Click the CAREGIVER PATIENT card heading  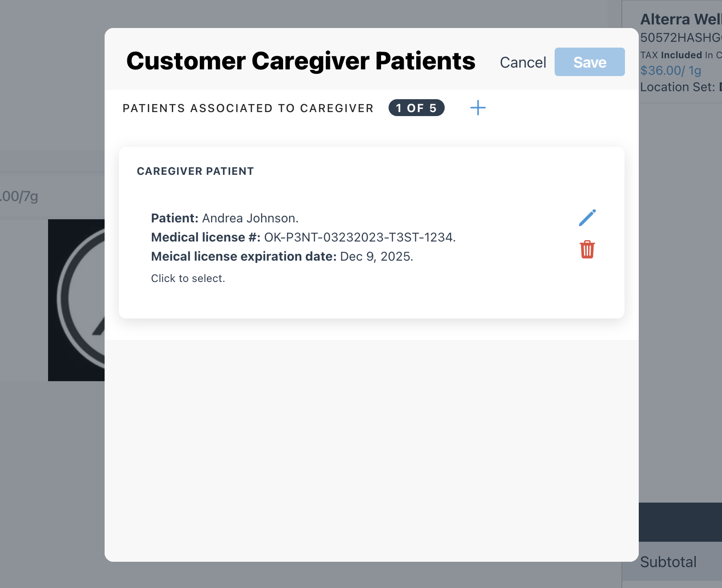click(195, 171)
